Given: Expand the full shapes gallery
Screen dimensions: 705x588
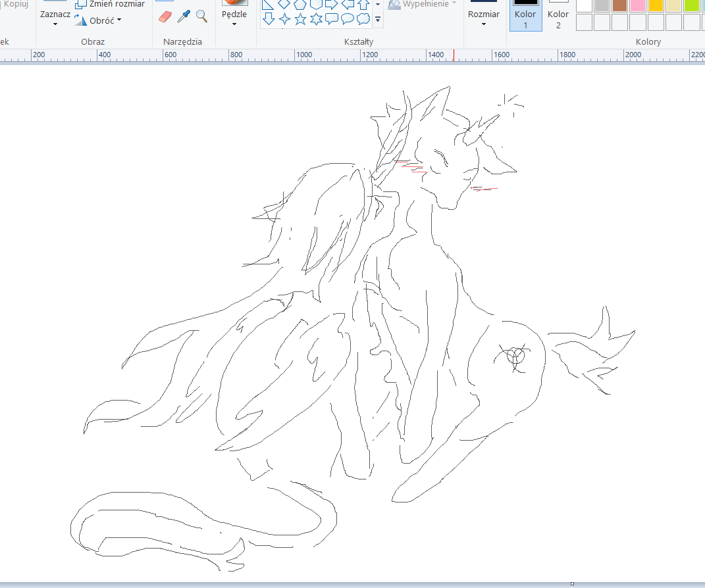Looking at the screenshot, I should coord(378,19).
